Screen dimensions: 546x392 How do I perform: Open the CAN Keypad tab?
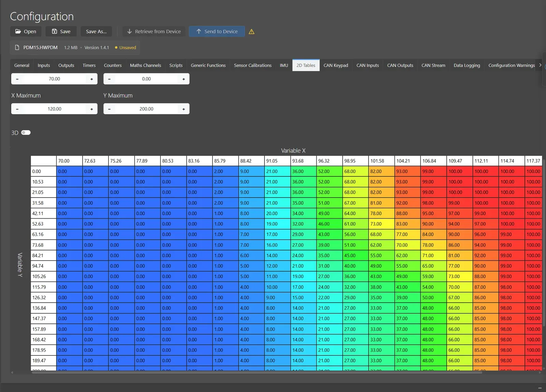coord(336,66)
